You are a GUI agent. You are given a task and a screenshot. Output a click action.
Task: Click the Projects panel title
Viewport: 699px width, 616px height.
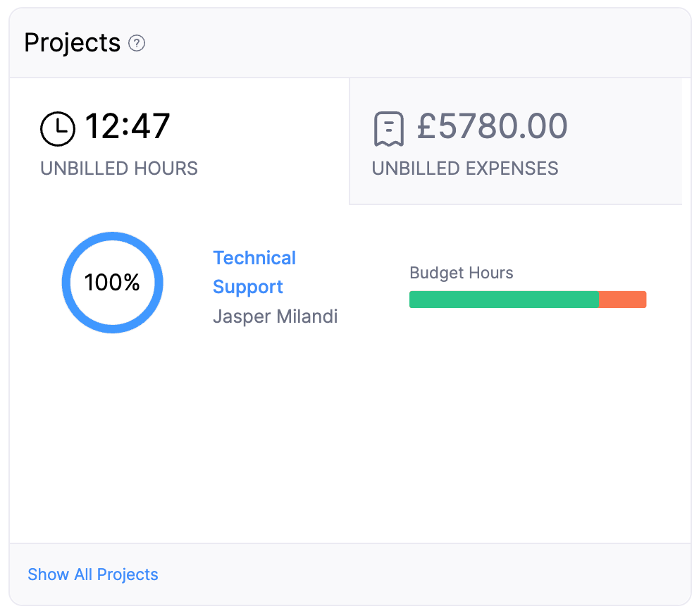pyautogui.click(x=73, y=42)
